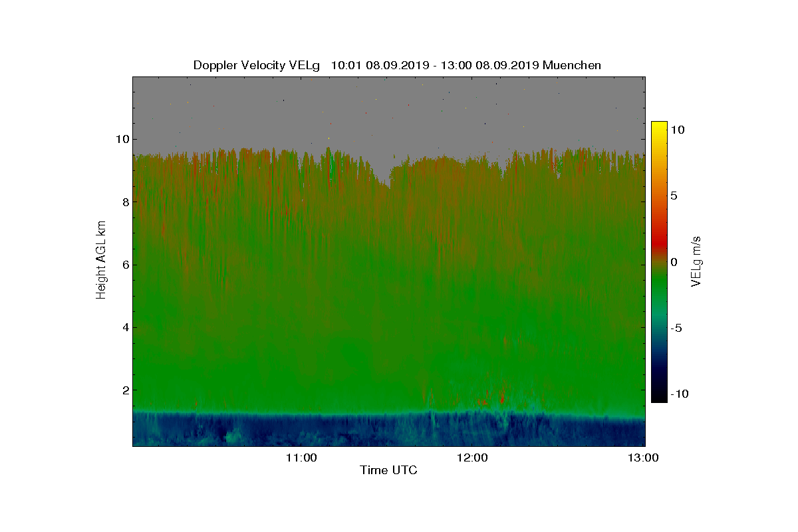
Task: Click the velocity colorbar legend
Action: click(659, 262)
